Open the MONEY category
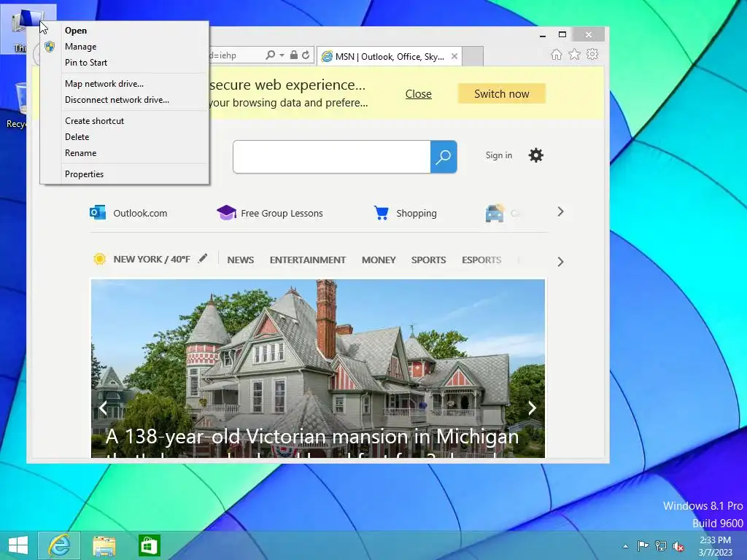The height and width of the screenshot is (560, 747). point(379,260)
